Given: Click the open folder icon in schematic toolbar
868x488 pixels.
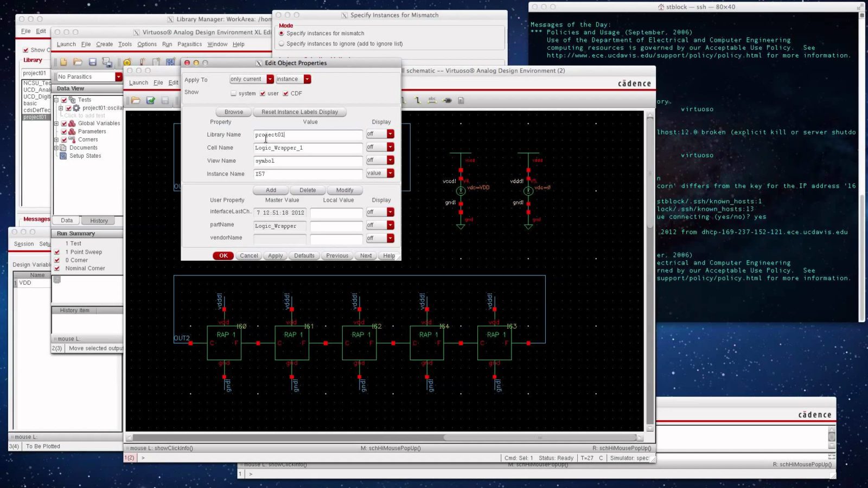Looking at the screenshot, I should [136, 100].
